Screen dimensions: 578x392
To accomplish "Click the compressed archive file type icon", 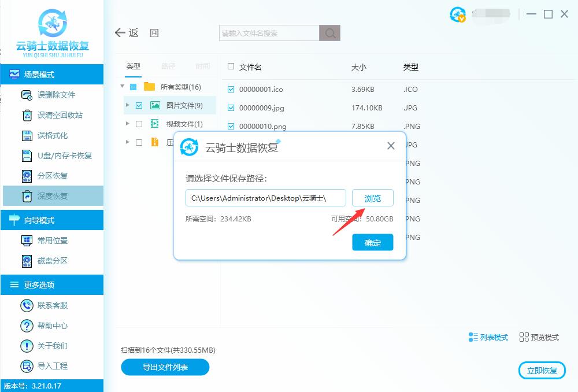I will (x=155, y=142).
